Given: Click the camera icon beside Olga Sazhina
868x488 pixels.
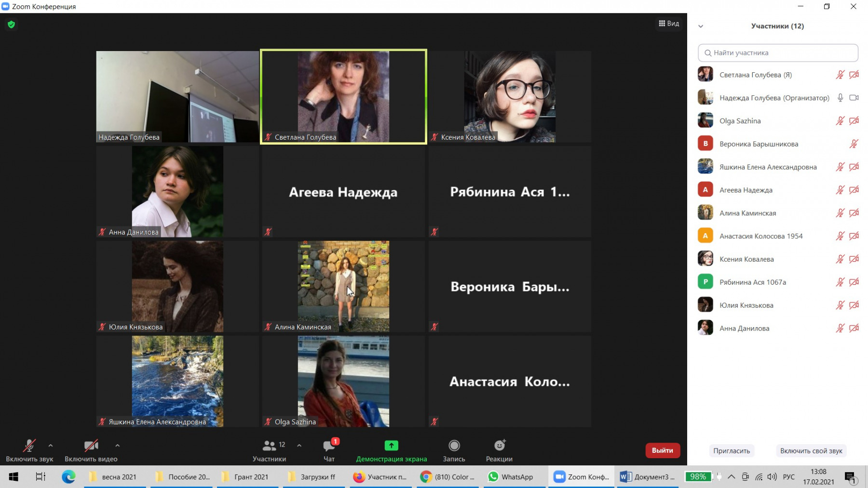Looking at the screenshot, I should click(x=854, y=121).
